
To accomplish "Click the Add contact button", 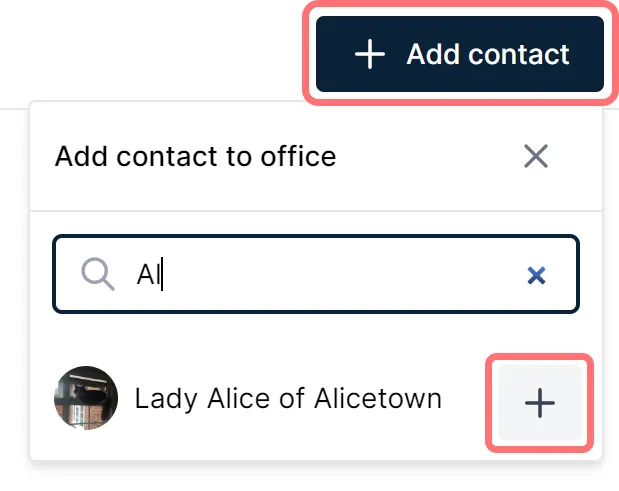I will click(460, 54).
